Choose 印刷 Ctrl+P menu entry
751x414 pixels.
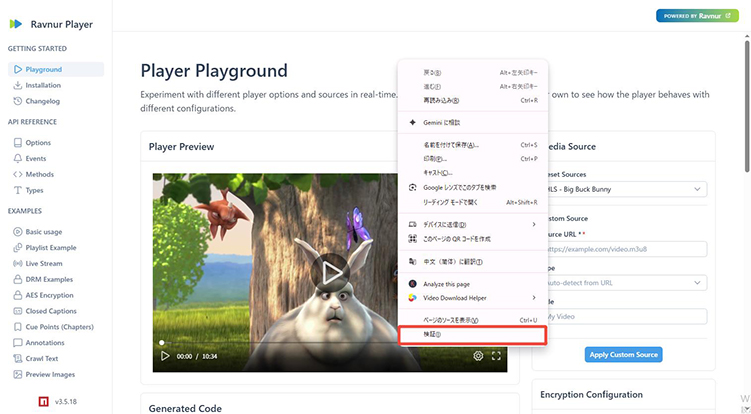click(473, 159)
